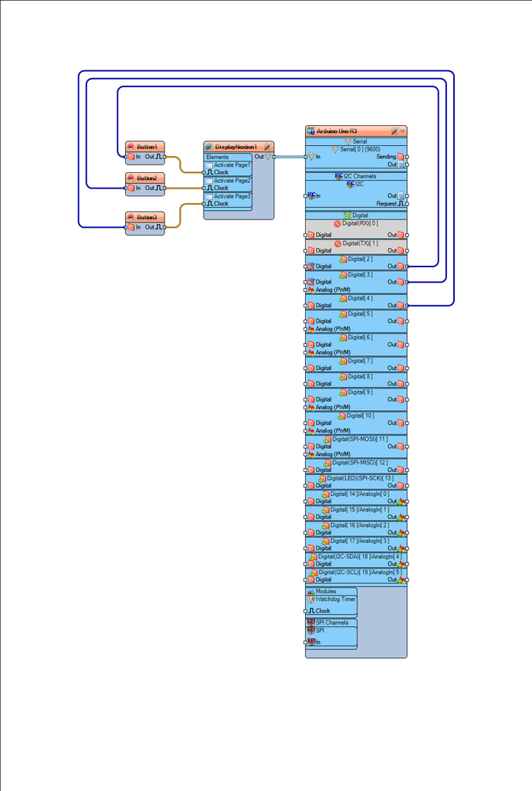Click Button2 Out pin connector
532x791 pixels.
click(x=165, y=188)
